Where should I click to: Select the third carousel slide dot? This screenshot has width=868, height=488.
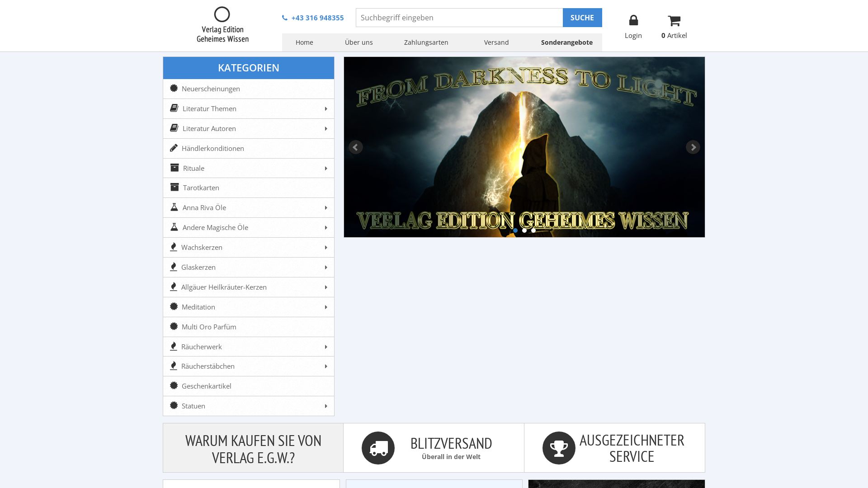[533, 230]
